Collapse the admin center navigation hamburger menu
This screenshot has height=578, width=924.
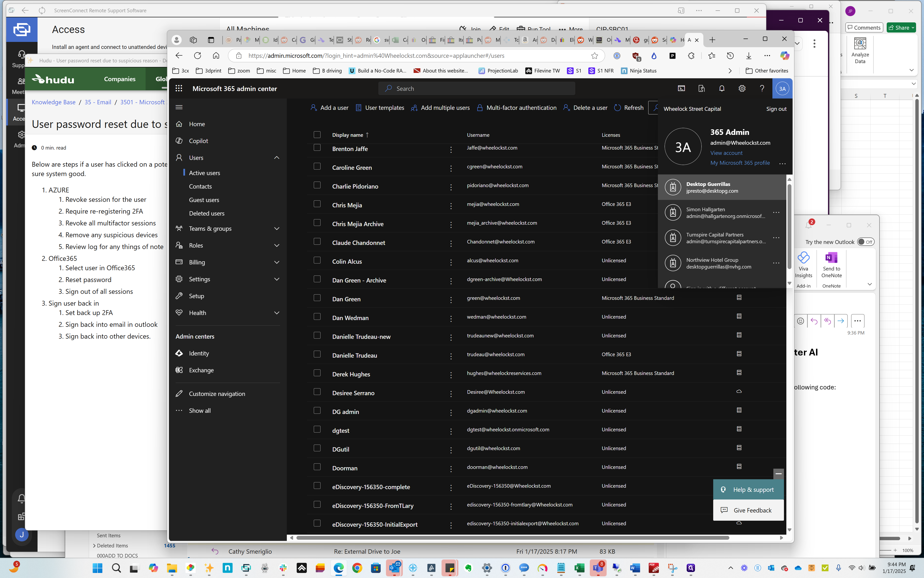(179, 107)
